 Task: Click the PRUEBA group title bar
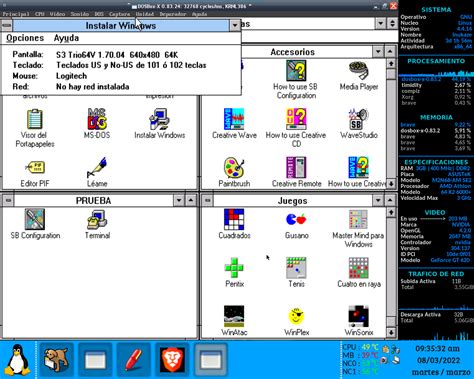pos(94,201)
